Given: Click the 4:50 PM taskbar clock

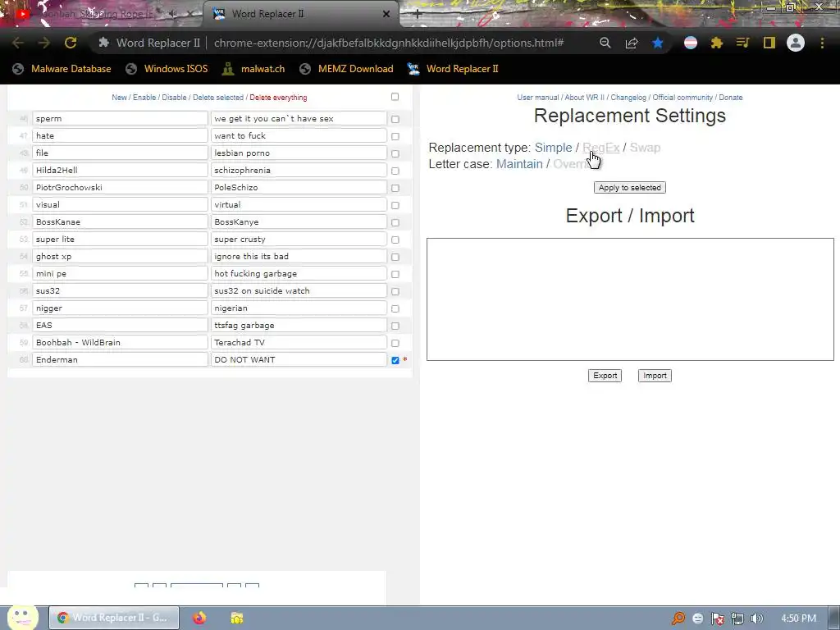Looking at the screenshot, I should 798,619.
